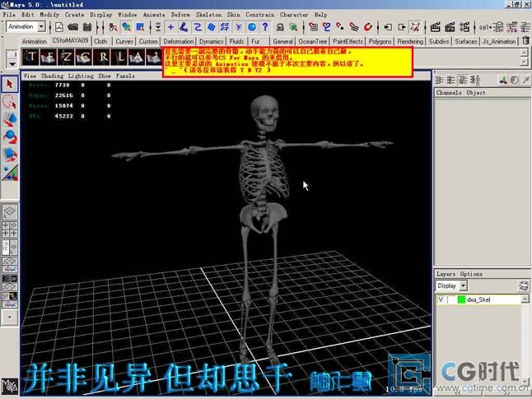Click the shelf trash can icon
Screen dimensions: 532x399
coord(525,40)
